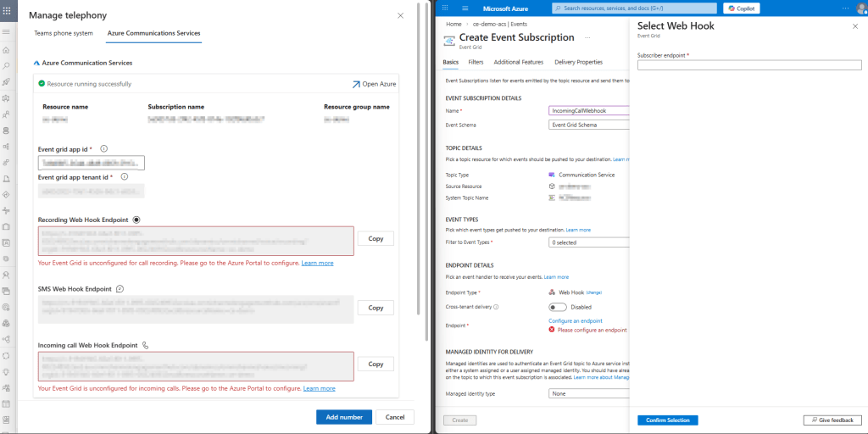868x434 pixels.
Task: Open Copilot in the Azure header
Action: (x=741, y=8)
